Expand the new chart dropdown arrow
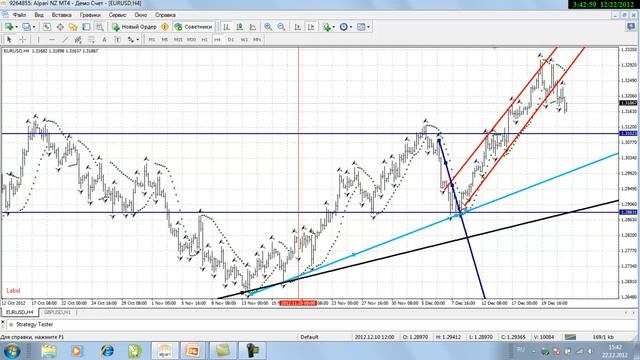 coord(16,27)
